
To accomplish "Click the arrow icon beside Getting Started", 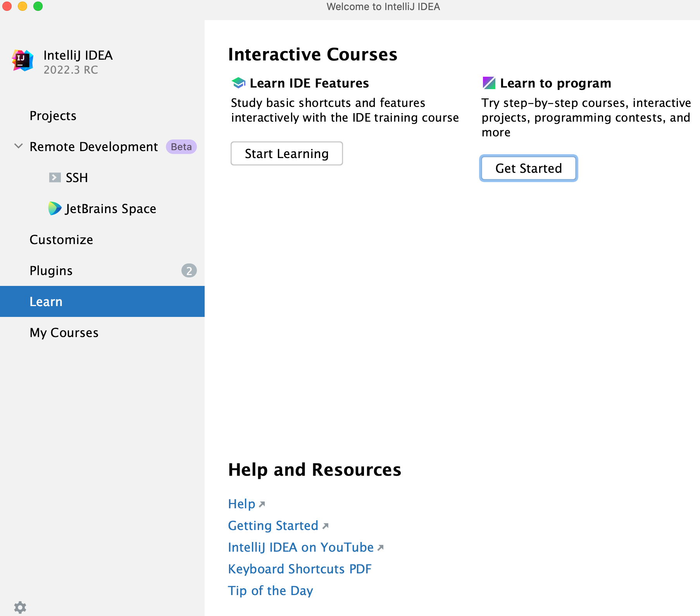I will [x=326, y=526].
